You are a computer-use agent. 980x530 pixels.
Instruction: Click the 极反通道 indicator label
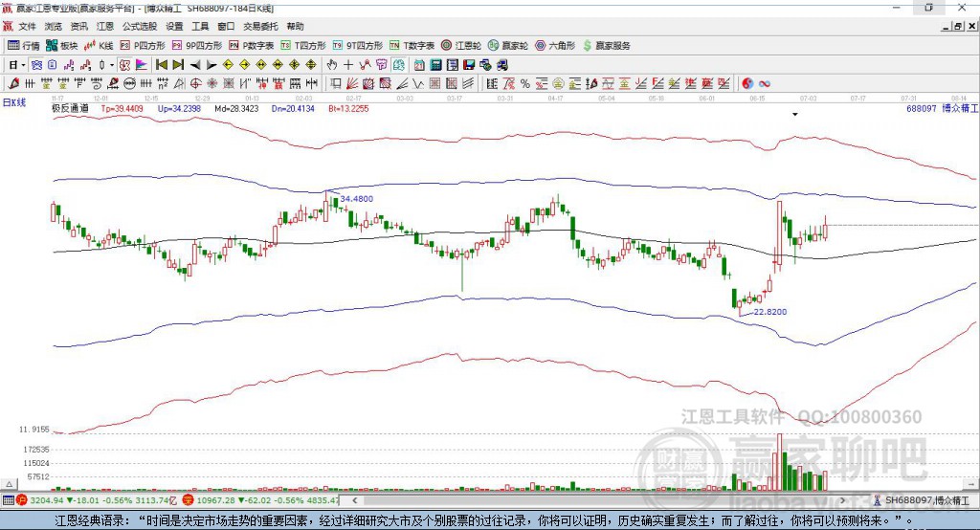[70, 108]
